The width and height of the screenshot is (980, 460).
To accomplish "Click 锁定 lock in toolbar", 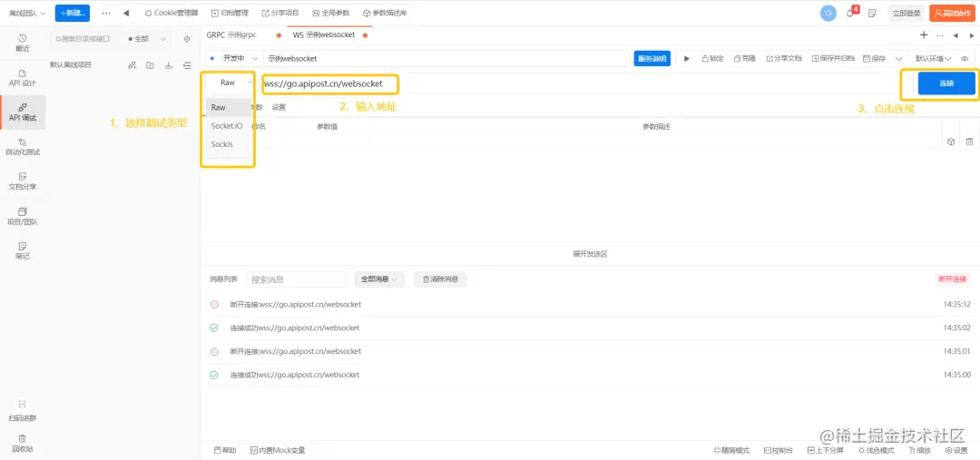I will [712, 58].
